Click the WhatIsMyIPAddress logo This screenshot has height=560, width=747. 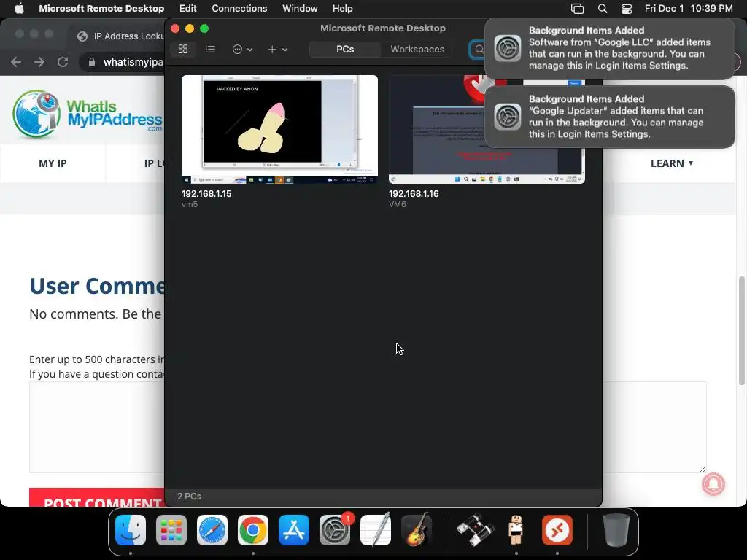pos(88,113)
